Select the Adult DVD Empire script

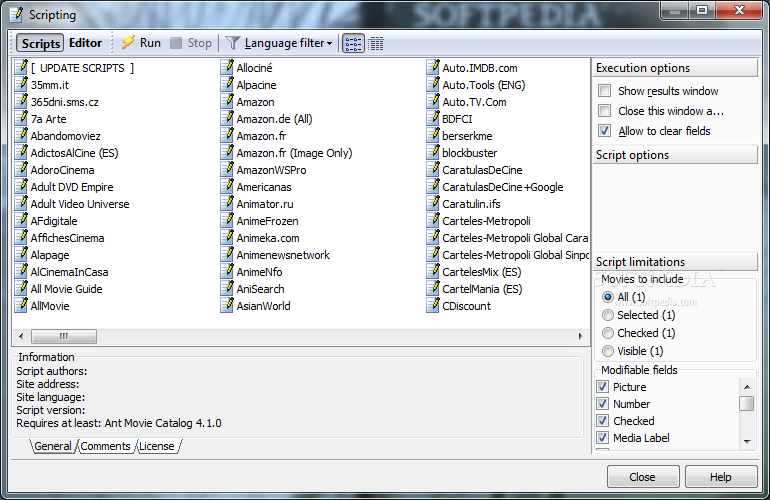[72, 187]
